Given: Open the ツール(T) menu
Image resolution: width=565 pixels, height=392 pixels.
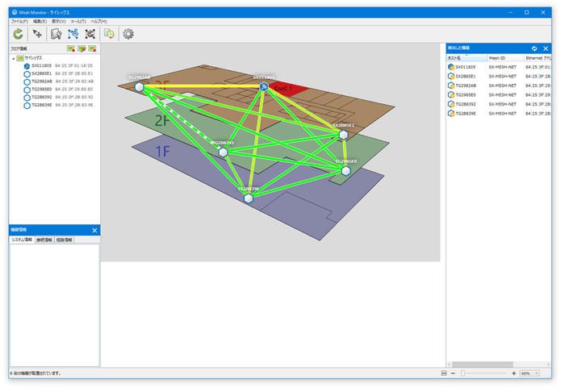Looking at the screenshot, I should 78,21.
